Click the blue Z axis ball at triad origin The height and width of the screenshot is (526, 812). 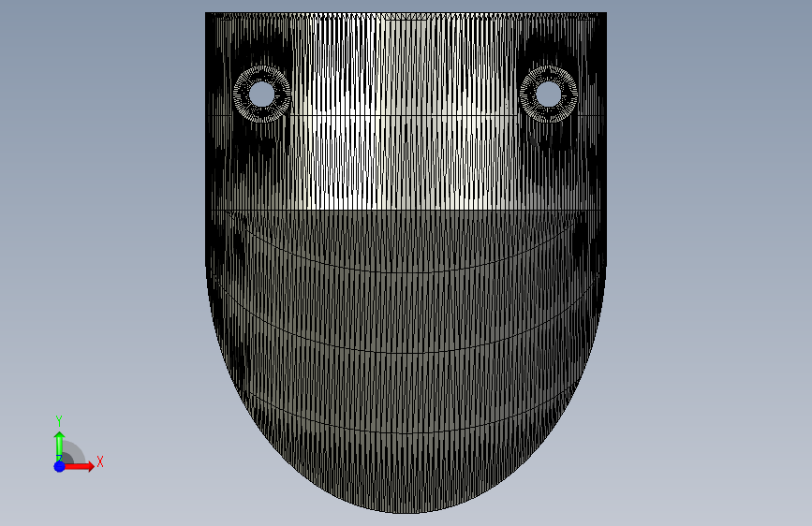coord(60,466)
